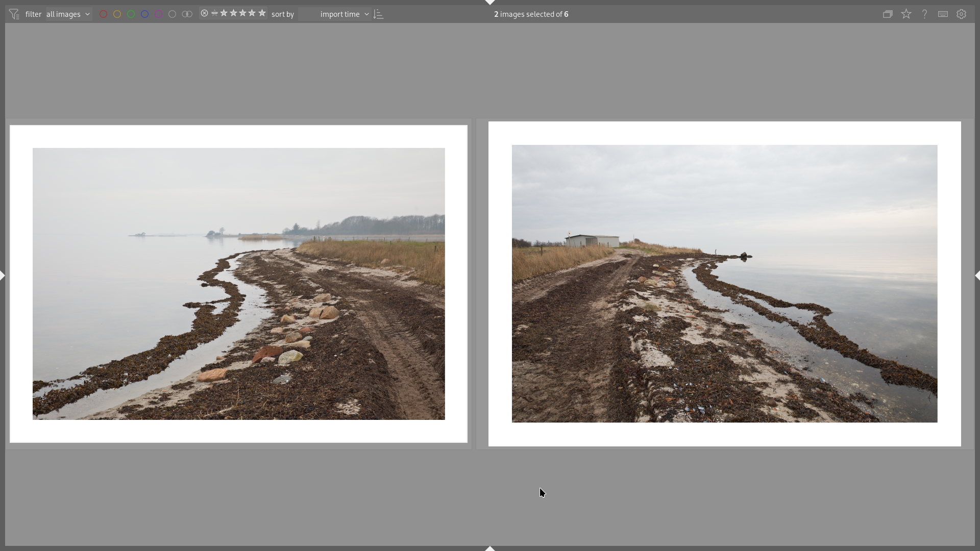The image size is (980, 551).
Task: Toggle grouped images expand/collapse icon
Action: [888, 14]
